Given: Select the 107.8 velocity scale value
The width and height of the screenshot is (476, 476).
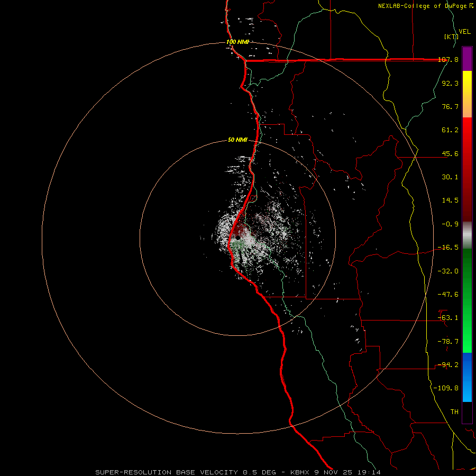Looking at the screenshot, I should click(448, 60).
